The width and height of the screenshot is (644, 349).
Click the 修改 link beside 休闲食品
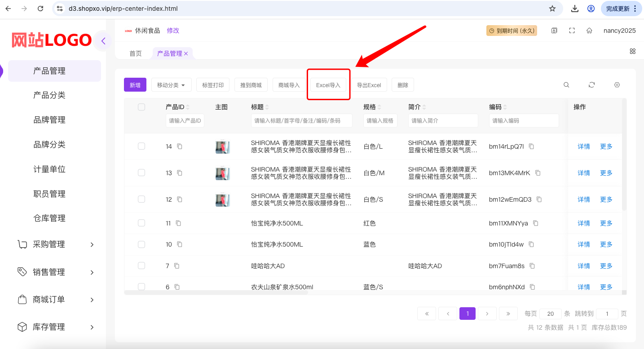click(173, 31)
